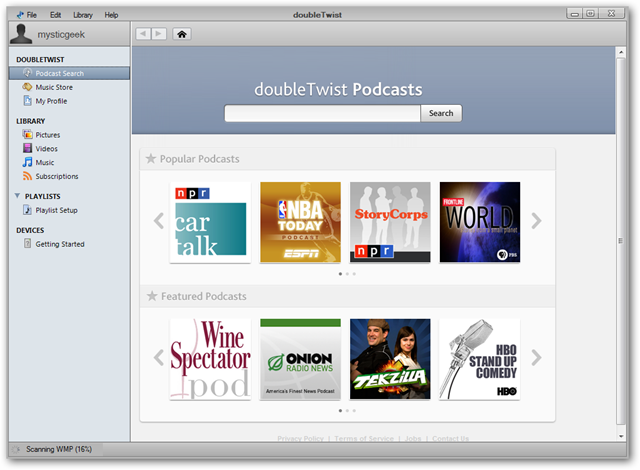Click the Search button

point(441,113)
